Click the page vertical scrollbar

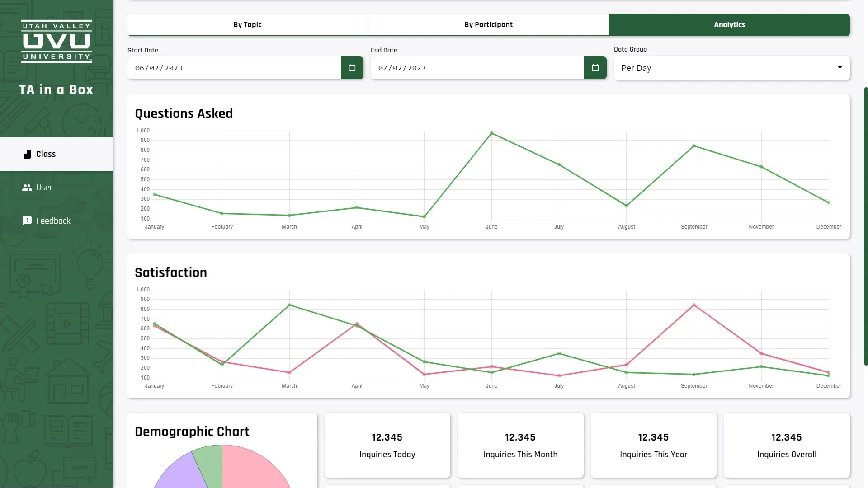(865, 226)
